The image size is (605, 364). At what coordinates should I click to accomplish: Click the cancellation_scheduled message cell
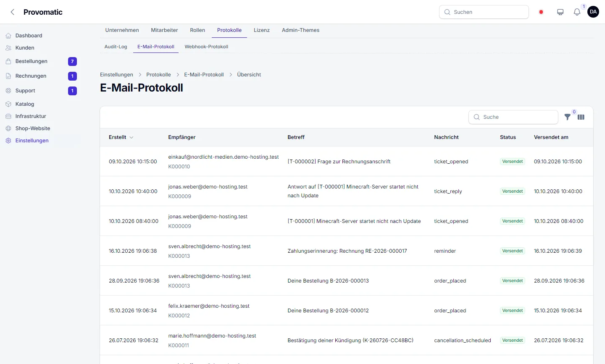463,340
